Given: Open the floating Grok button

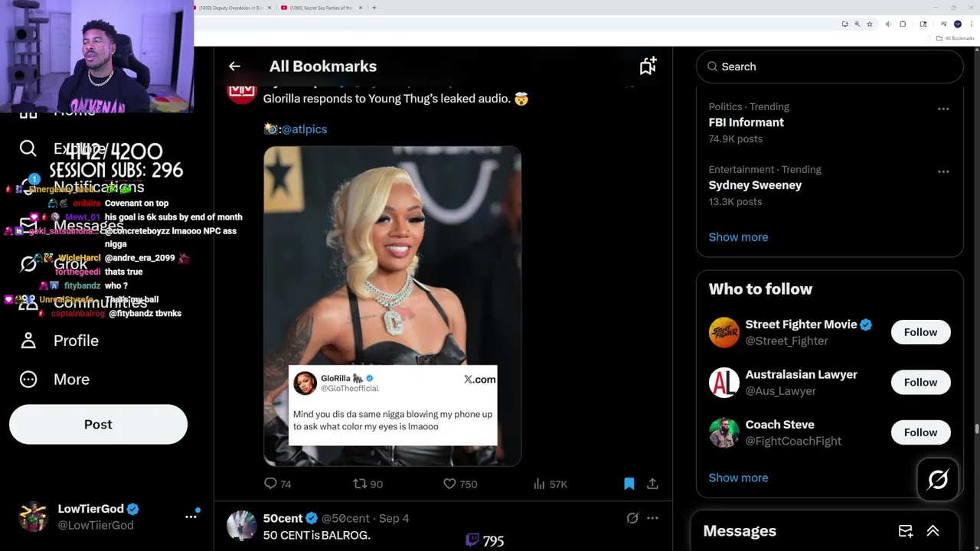Looking at the screenshot, I should pos(938,480).
